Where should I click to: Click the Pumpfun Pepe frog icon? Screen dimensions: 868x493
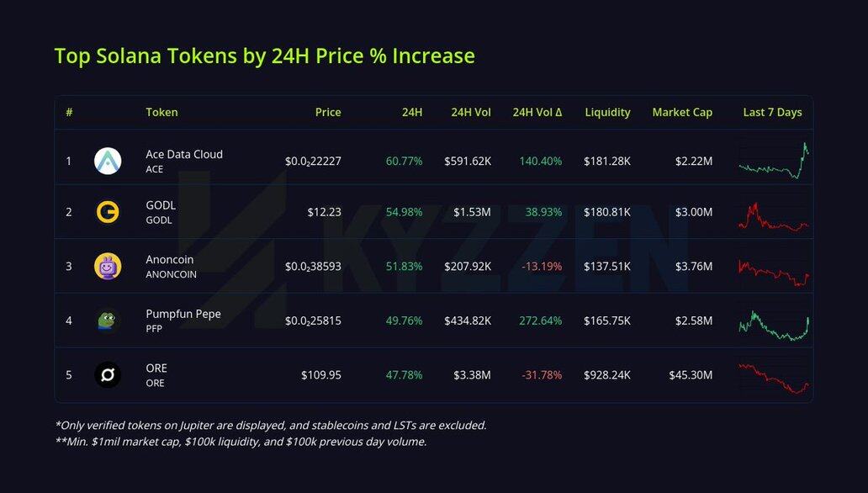[x=108, y=321]
